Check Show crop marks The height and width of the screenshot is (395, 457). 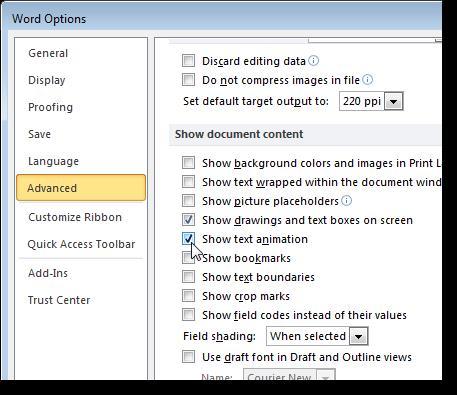click(x=188, y=296)
